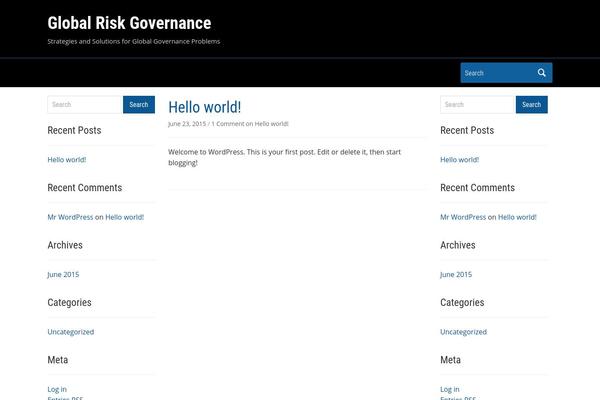The image size is (600, 400).
Task: Click the left sidebar Search button
Action: click(x=139, y=104)
